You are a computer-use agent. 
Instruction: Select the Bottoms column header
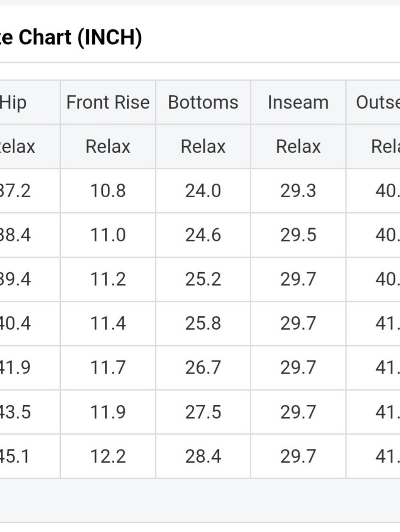point(203,102)
